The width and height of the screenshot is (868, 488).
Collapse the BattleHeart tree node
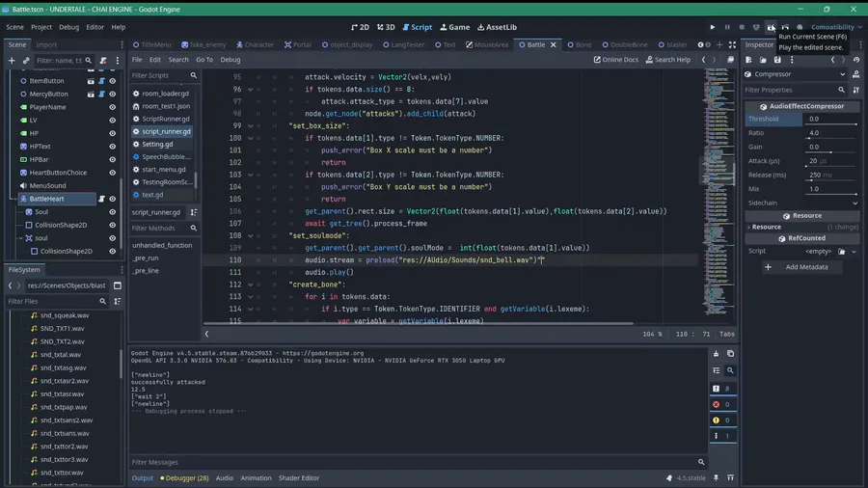(x=14, y=199)
